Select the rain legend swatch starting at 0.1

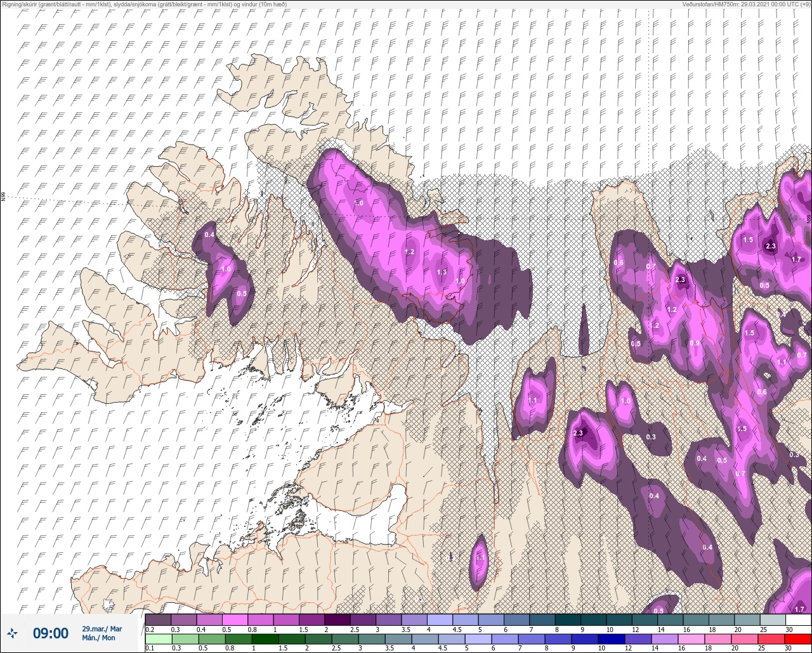coord(158,638)
